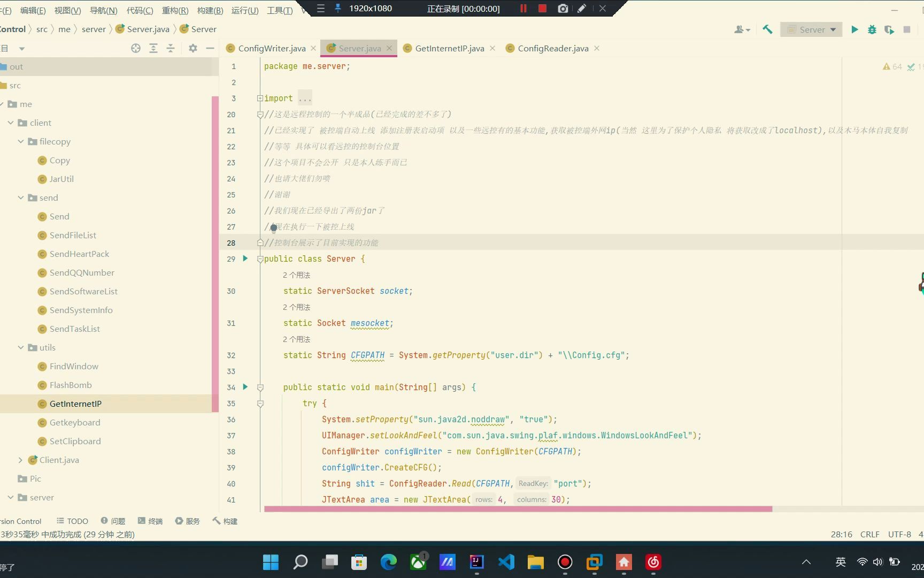
Task: Run with coverage icon in toolbar
Action: [x=889, y=29]
